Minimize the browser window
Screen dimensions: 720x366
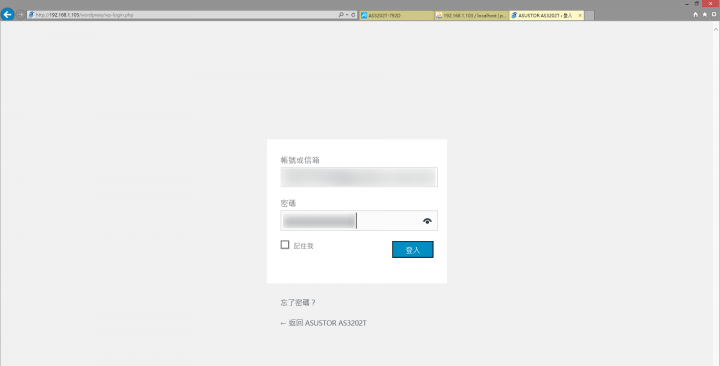687,4
